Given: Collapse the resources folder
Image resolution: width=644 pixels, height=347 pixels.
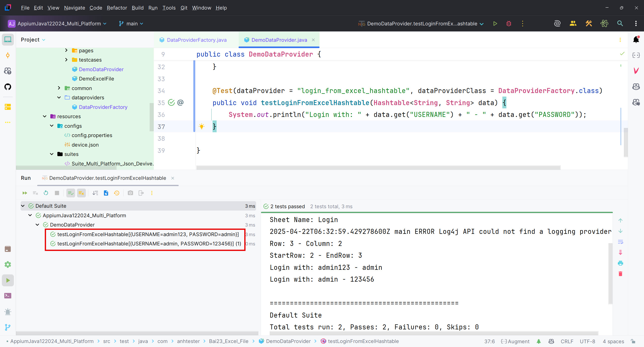Looking at the screenshot, I should tap(45, 116).
